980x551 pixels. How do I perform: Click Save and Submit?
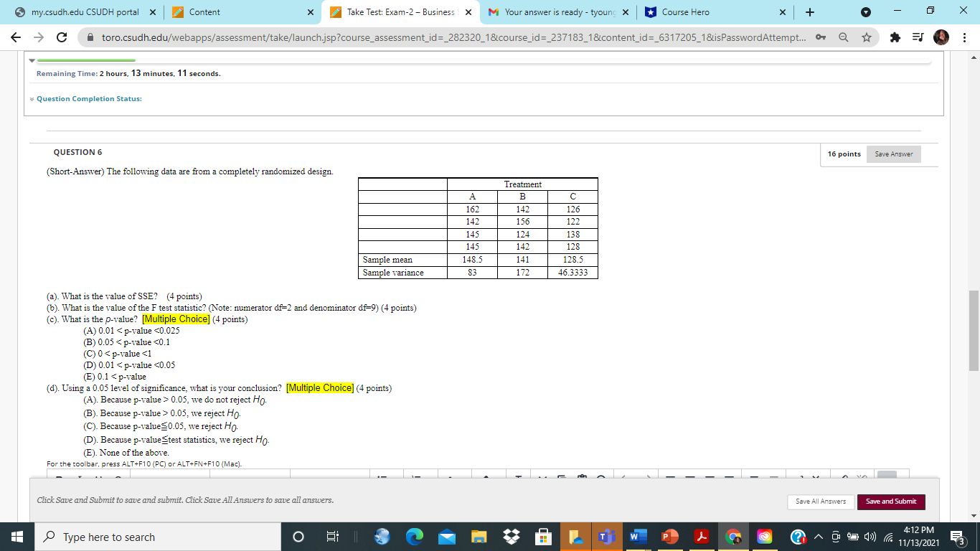tap(891, 501)
